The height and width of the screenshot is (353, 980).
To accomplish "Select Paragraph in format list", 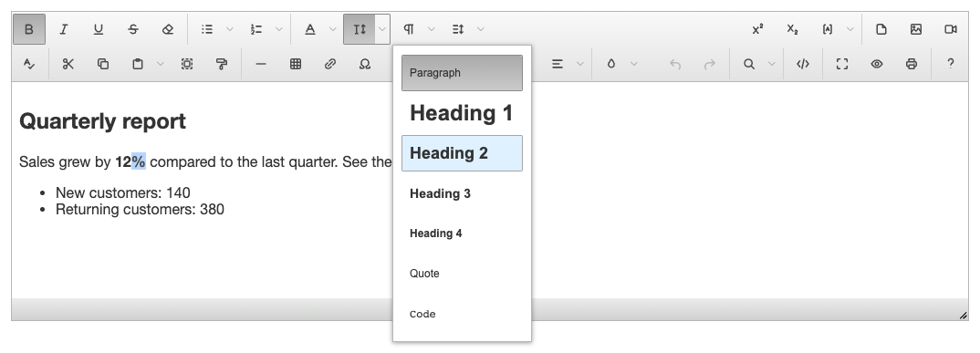I will click(462, 73).
